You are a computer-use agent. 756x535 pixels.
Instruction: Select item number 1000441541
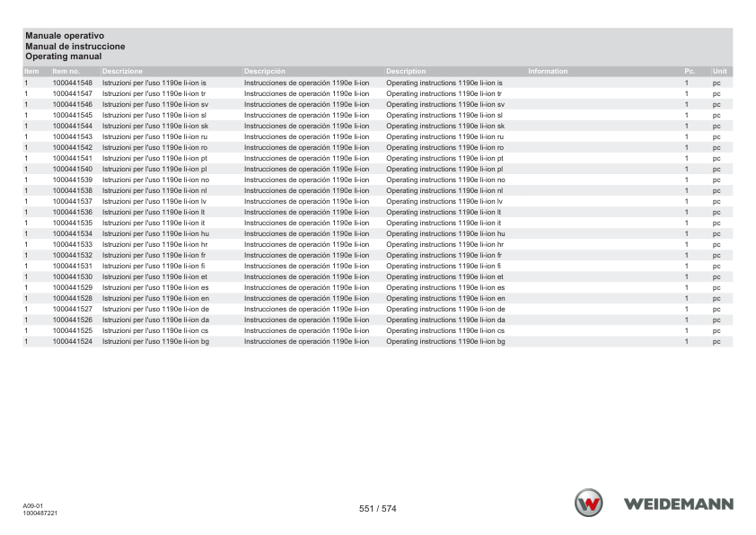point(73,158)
